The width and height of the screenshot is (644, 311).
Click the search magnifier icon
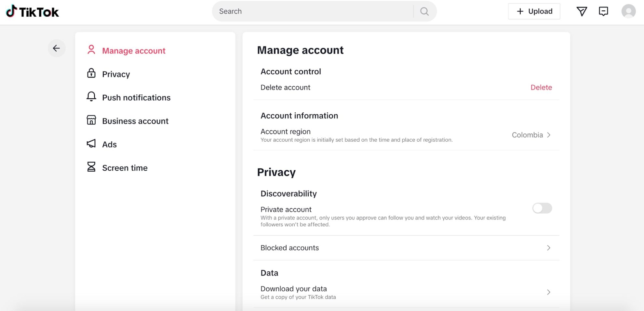coord(424,11)
